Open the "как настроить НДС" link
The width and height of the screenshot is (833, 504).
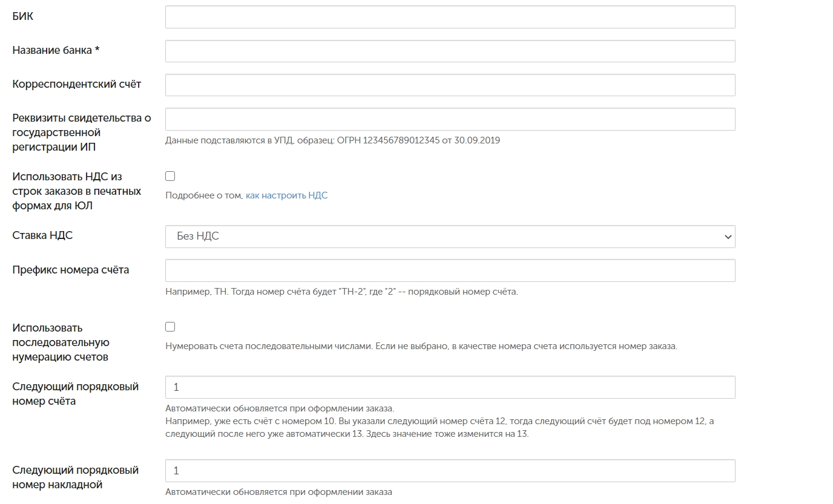pos(286,195)
